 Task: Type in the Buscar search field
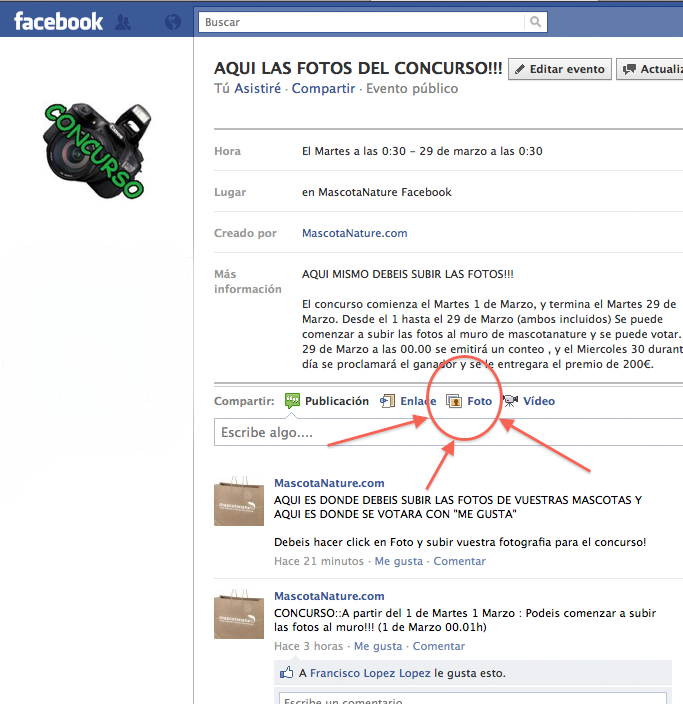point(360,21)
